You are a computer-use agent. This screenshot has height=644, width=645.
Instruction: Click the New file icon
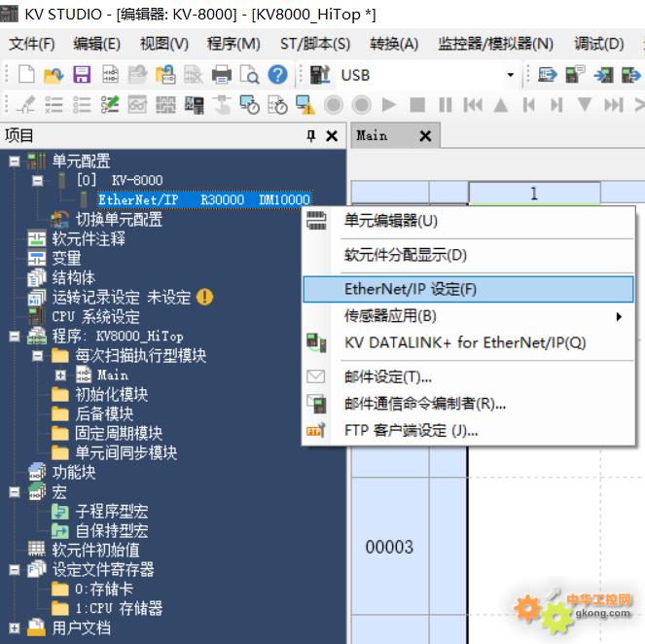(x=26, y=75)
